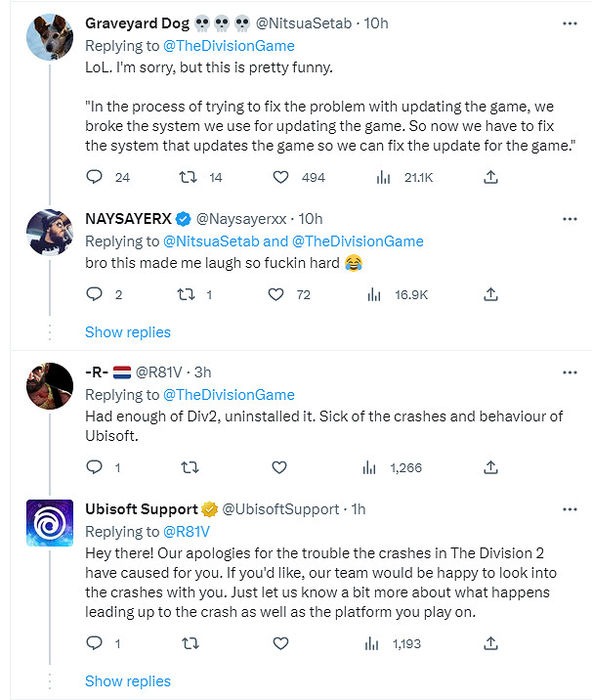Image resolution: width=592 pixels, height=700 pixels.
Task: Like NAYSAYERX's reply tweet
Action: (x=277, y=294)
